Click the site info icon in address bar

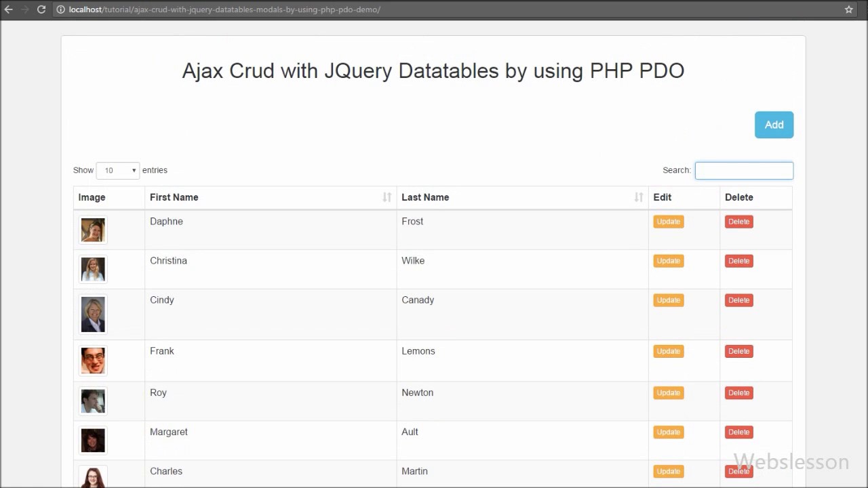click(60, 9)
